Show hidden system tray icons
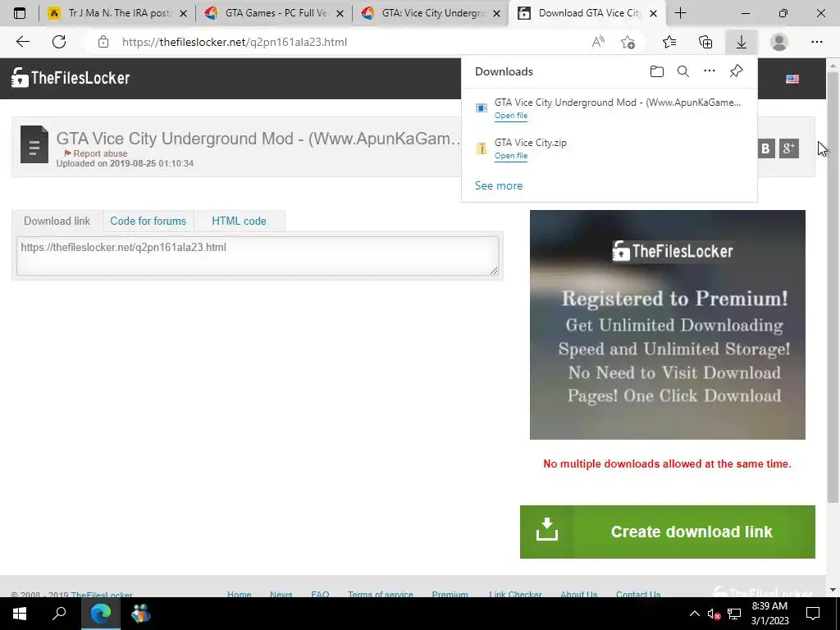 pos(694,614)
